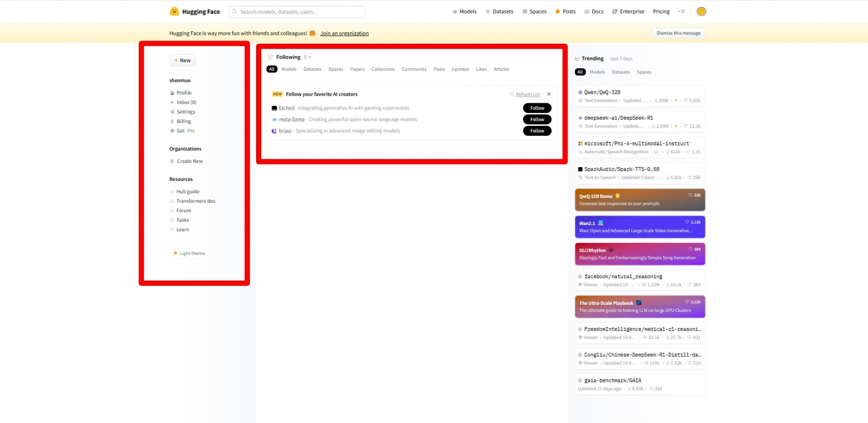The image size is (868, 423).
Task: Open Spaces in top navigation
Action: 534,11
